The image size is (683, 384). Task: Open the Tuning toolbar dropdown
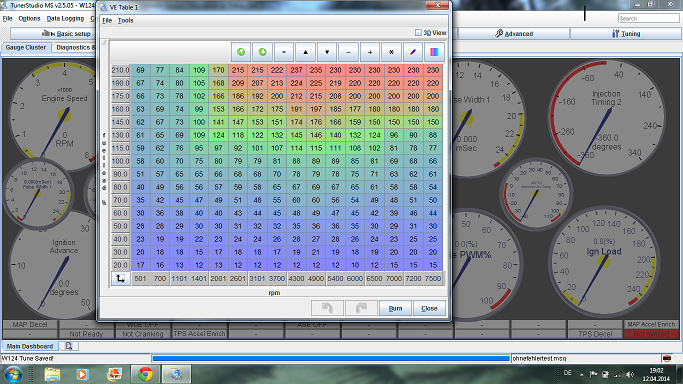click(626, 34)
